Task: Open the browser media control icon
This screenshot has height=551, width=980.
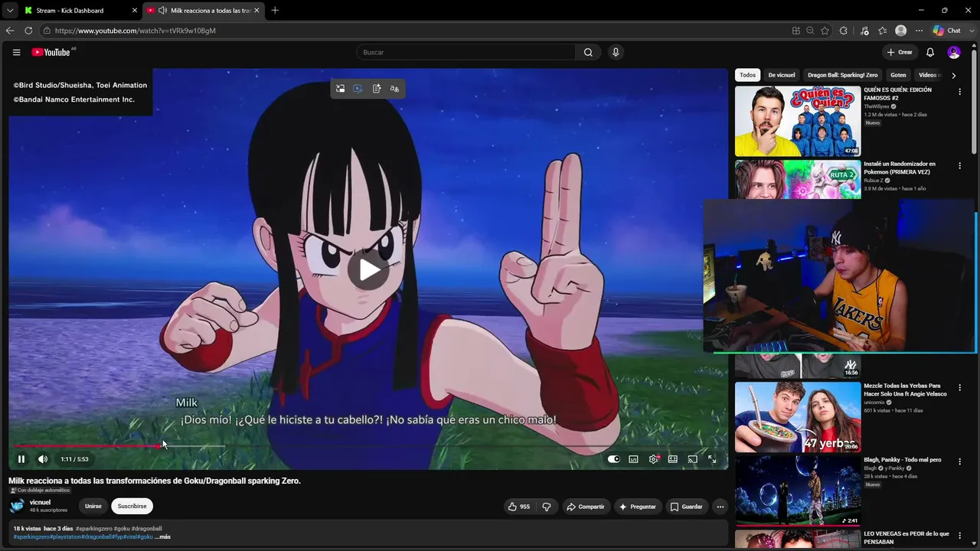Action: [864, 31]
